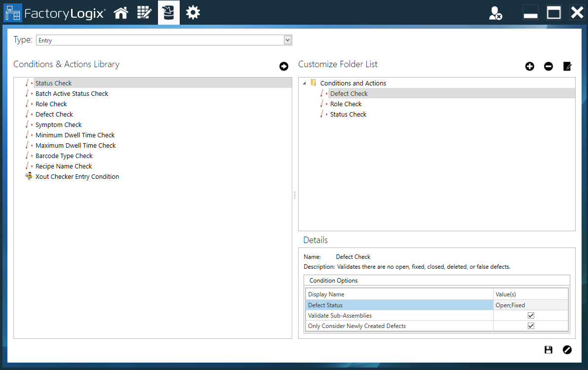Minimize the FactoryLogix window
The height and width of the screenshot is (370, 588).
(530, 13)
